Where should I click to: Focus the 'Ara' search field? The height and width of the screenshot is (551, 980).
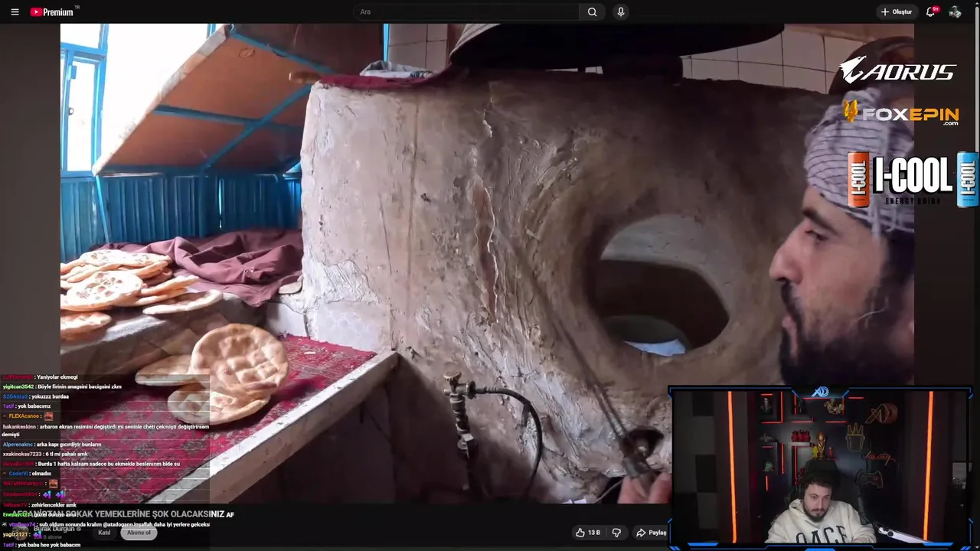tap(466, 11)
